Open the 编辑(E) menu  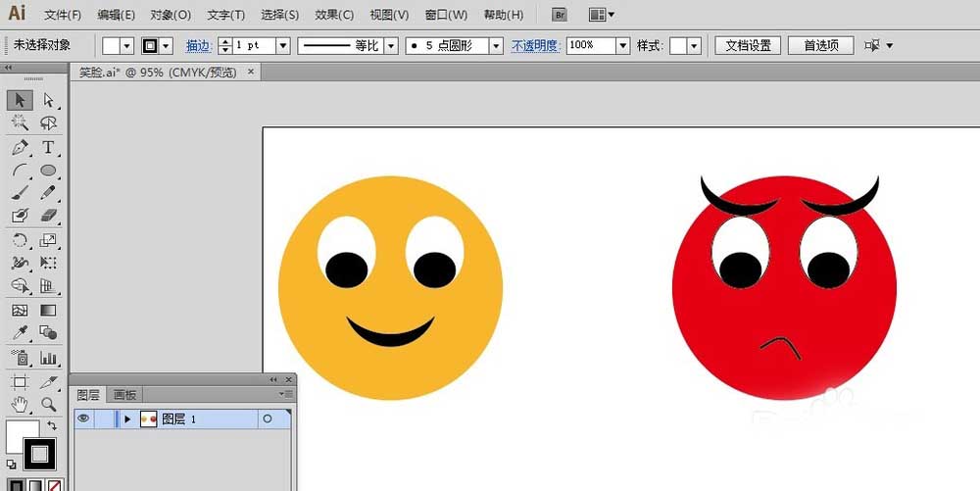tap(117, 15)
